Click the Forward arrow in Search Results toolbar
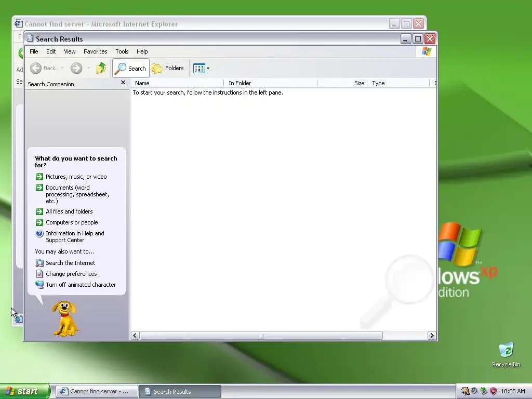 [x=76, y=68]
